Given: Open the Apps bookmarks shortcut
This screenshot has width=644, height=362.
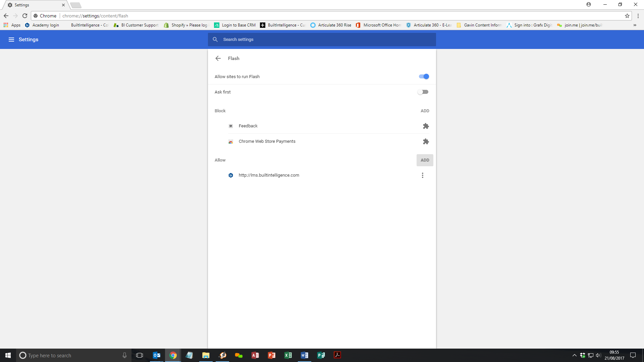Looking at the screenshot, I should [12, 25].
